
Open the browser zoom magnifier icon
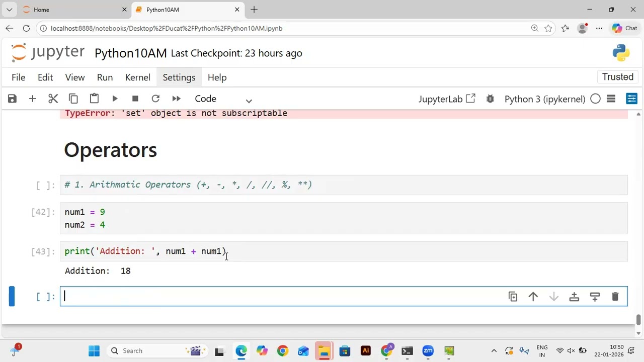point(535,28)
